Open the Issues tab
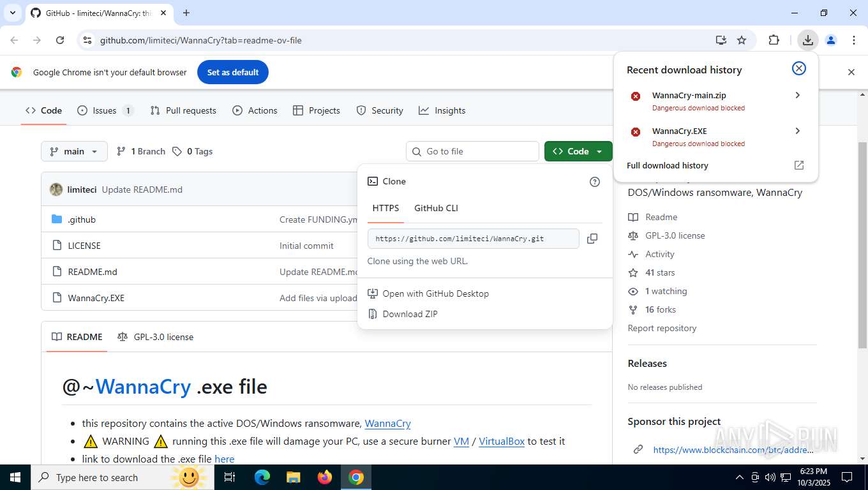Screen dimensions: 868x490 click(x=105, y=110)
